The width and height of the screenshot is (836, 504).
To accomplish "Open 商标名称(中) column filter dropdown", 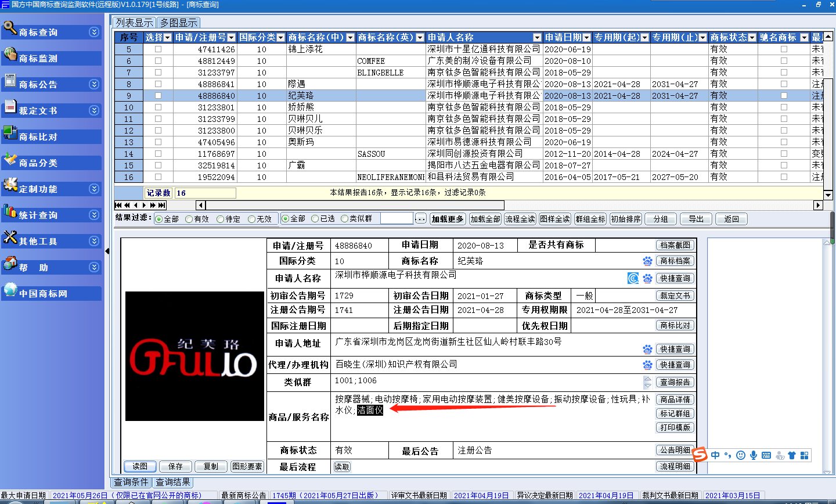I will click(350, 38).
